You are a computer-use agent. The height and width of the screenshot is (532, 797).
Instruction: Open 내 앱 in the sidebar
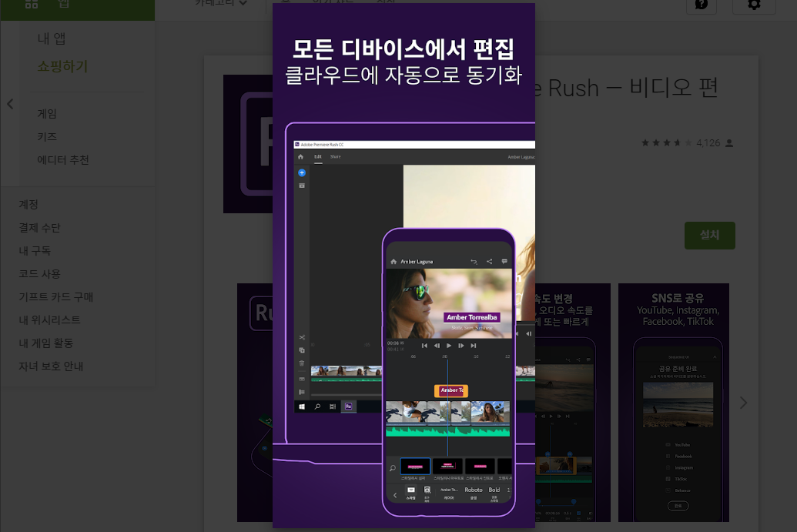(x=52, y=38)
